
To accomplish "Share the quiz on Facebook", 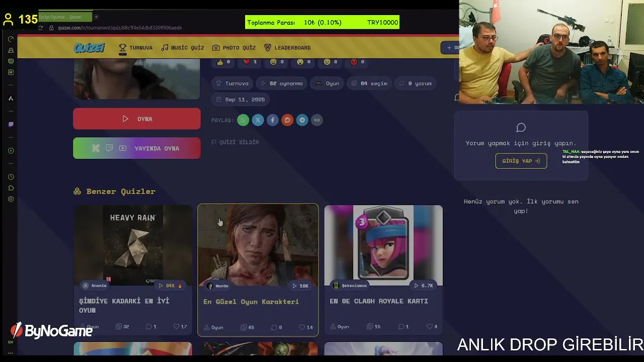I will click(273, 120).
